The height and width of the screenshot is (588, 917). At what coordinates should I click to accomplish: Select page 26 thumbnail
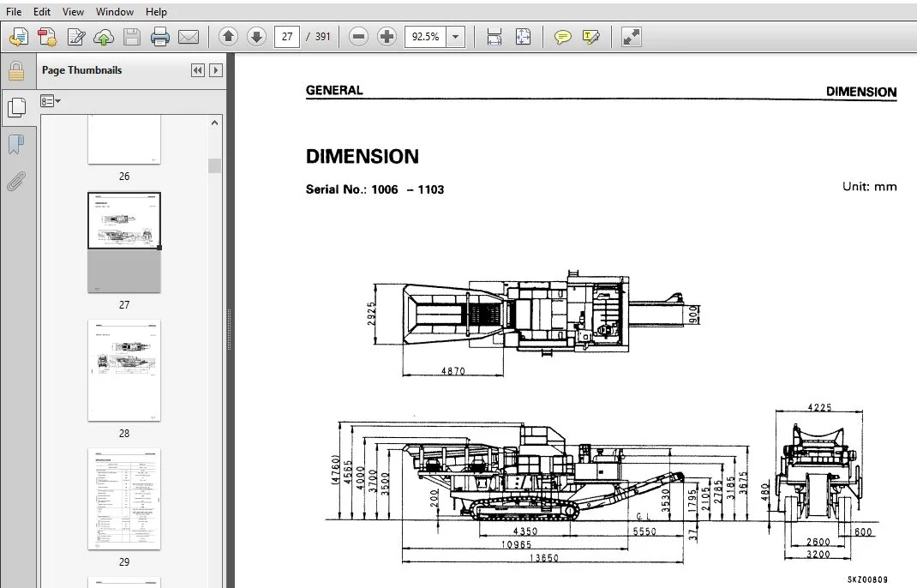[x=124, y=140]
